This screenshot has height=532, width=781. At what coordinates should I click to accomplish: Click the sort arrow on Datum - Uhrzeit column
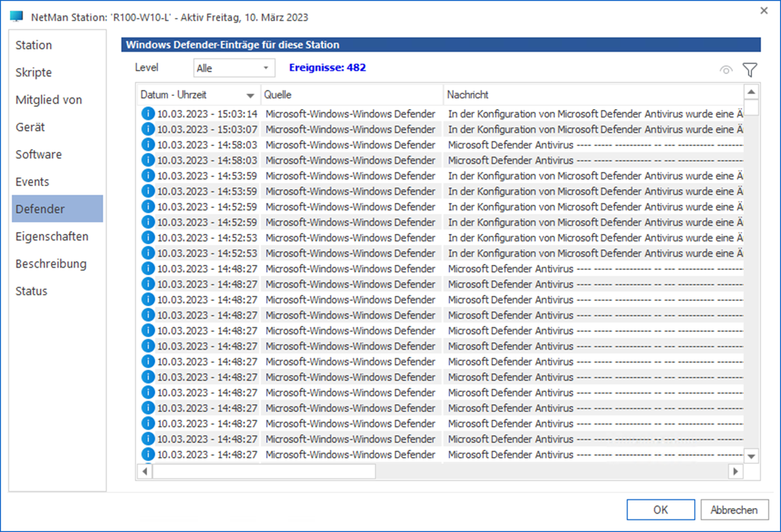pos(250,94)
